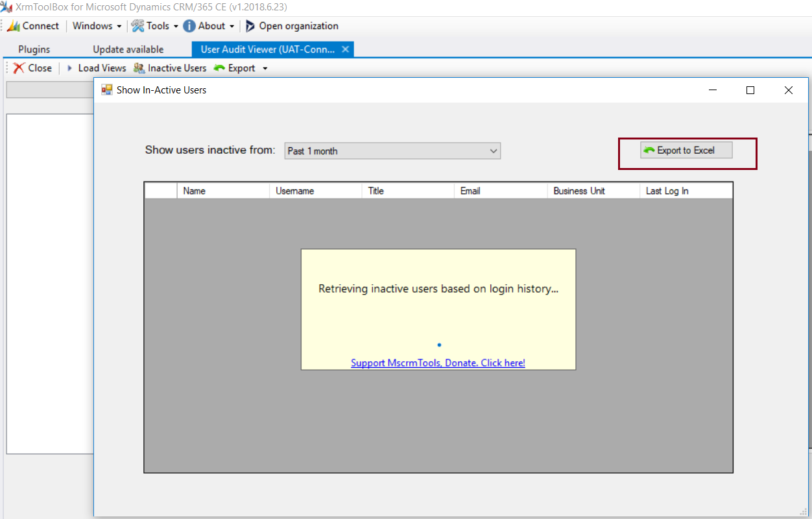Expand the Export dropdown arrow

point(265,67)
